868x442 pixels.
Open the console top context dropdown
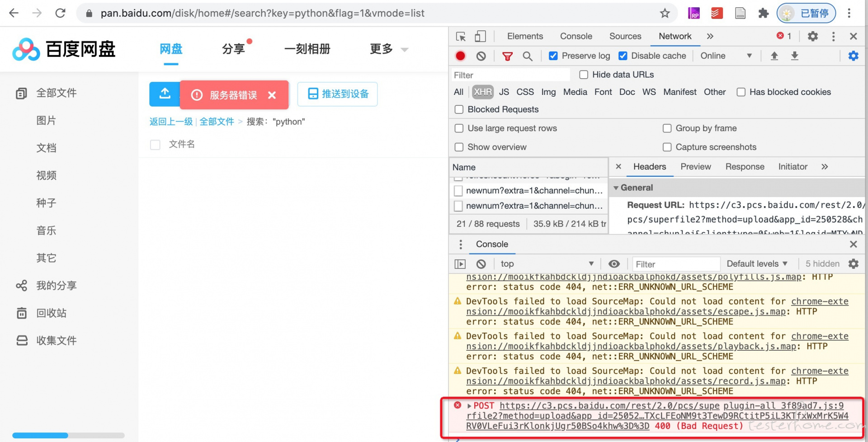tap(547, 264)
